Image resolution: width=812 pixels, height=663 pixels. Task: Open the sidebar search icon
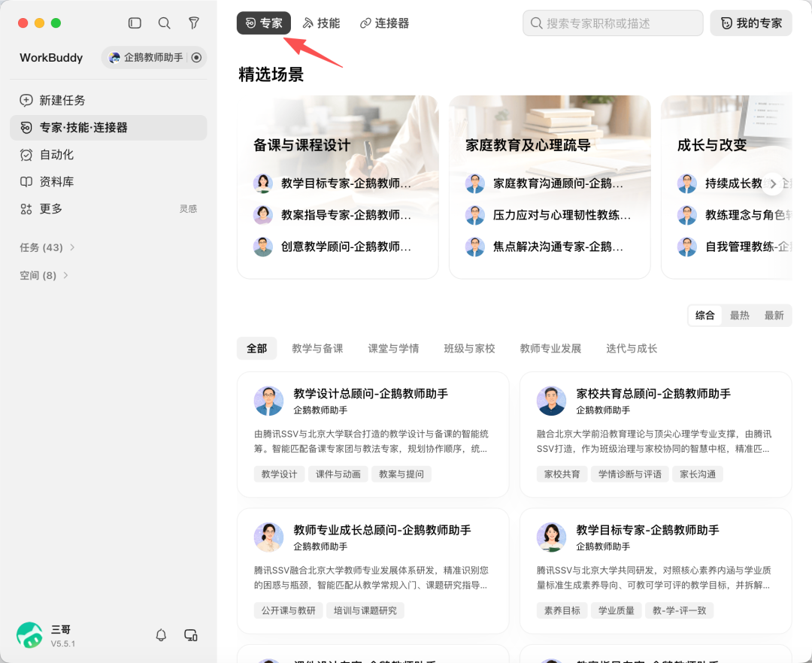(164, 23)
